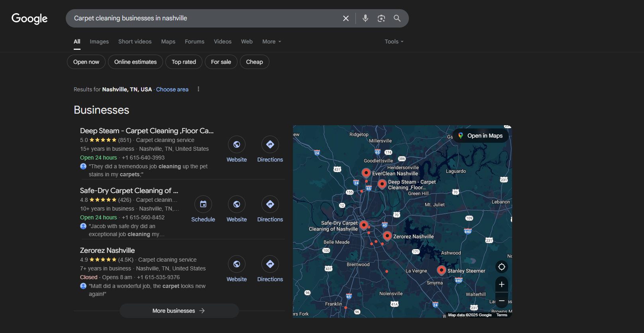Switch to the Images tab

coord(99,41)
